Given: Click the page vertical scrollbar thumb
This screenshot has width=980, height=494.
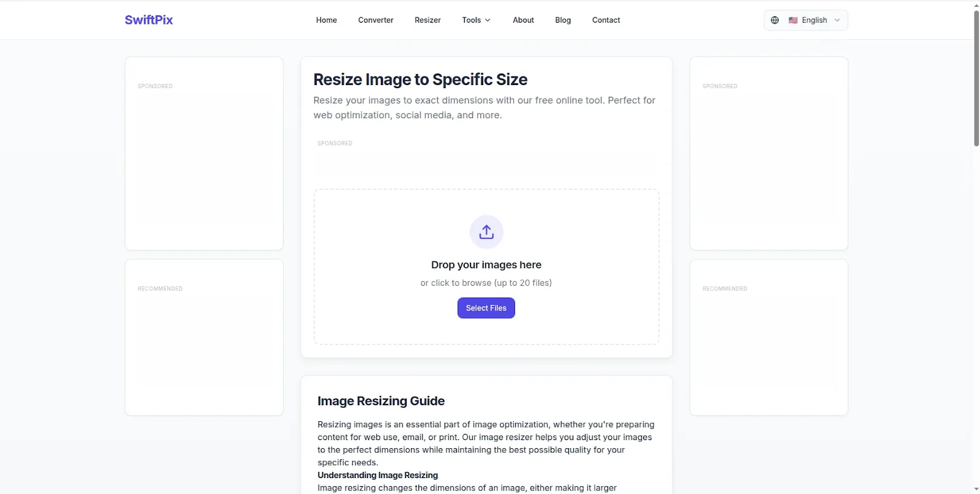Looking at the screenshot, I should coord(976,78).
